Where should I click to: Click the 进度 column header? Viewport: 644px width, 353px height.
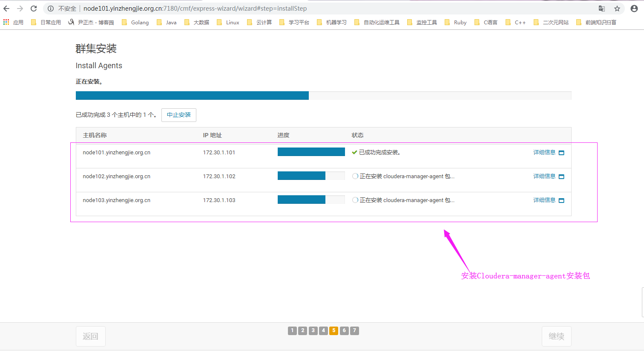[x=283, y=135]
